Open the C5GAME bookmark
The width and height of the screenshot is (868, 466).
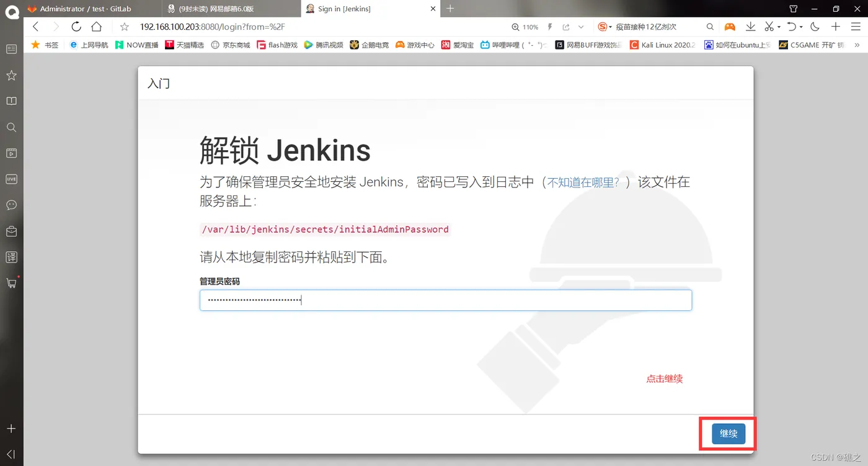[x=812, y=45]
